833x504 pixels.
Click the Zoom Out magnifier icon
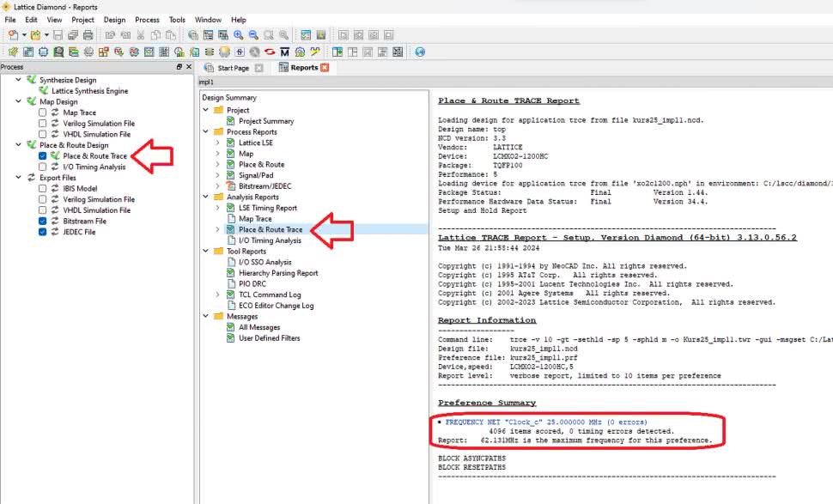[252, 35]
